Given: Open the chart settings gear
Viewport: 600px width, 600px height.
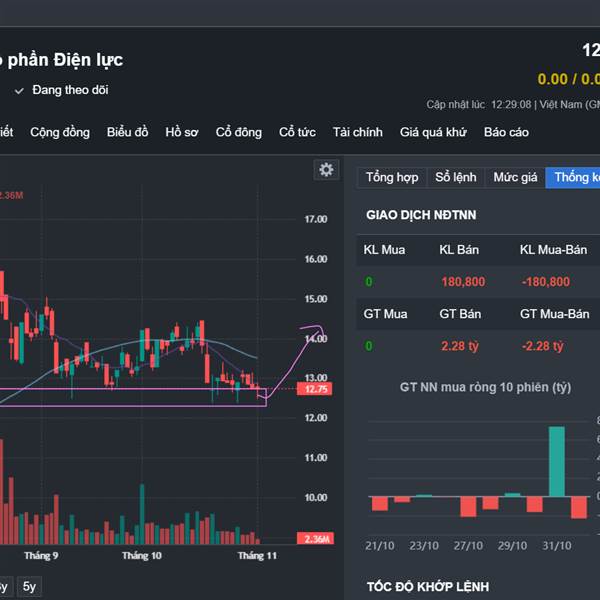Looking at the screenshot, I should pyautogui.click(x=326, y=170).
